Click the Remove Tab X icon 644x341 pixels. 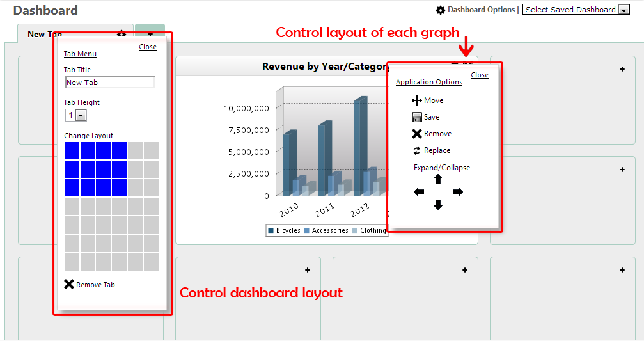[x=69, y=284]
